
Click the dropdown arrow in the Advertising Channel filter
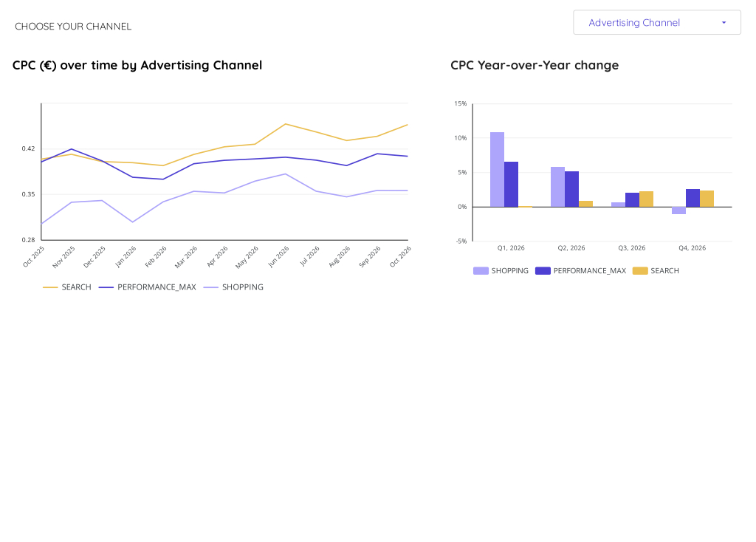pyautogui.click(x=724, y=23)
